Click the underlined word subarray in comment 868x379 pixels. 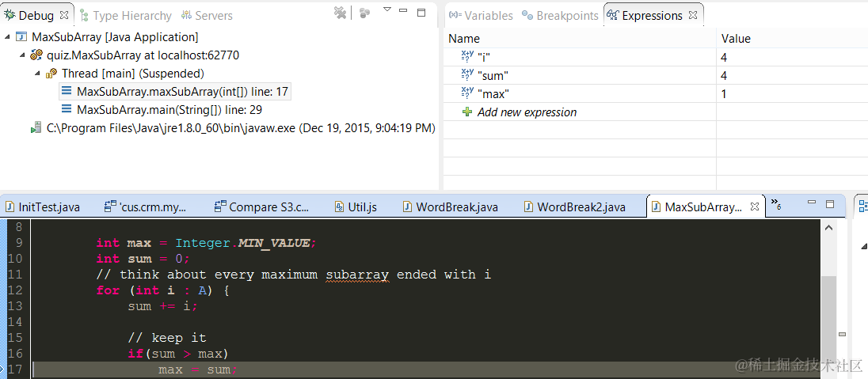[358, 275]
